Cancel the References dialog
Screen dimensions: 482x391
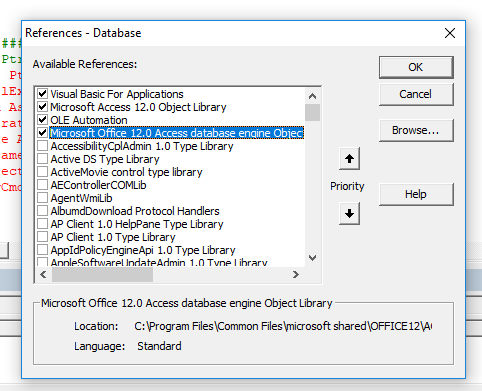click(x=416, y=94)
